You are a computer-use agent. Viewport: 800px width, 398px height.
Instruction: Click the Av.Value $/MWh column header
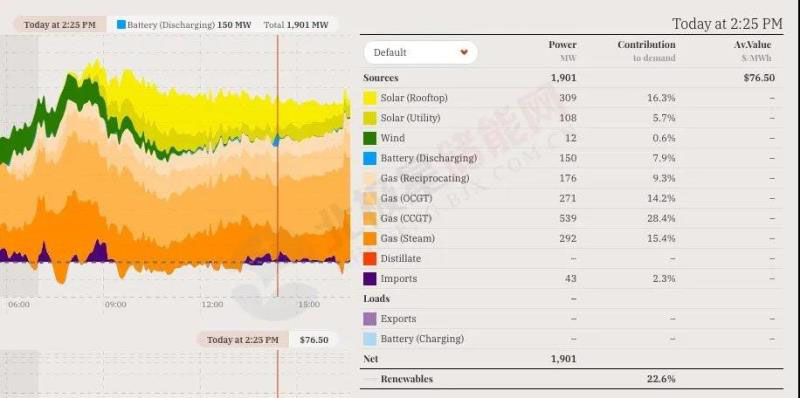[752, 51]
